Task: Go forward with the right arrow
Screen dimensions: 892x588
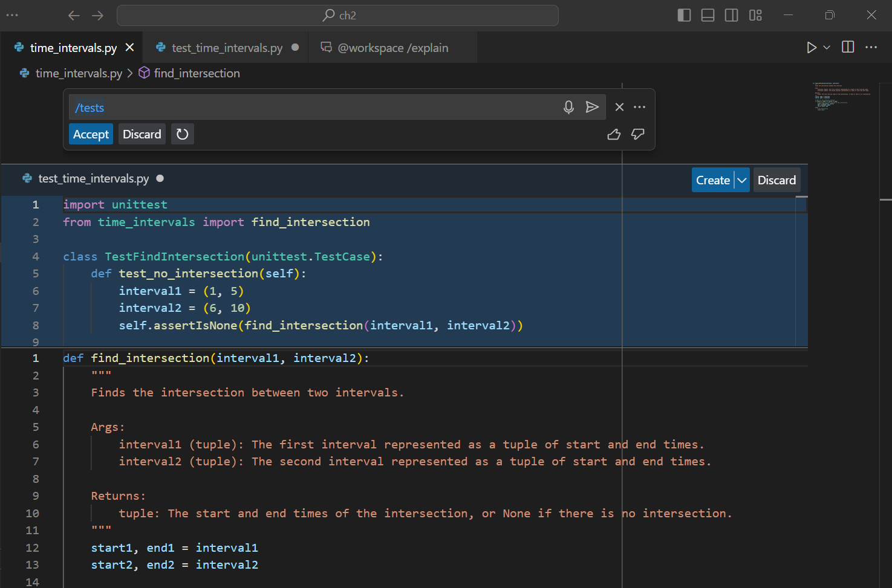Action: 97,15
